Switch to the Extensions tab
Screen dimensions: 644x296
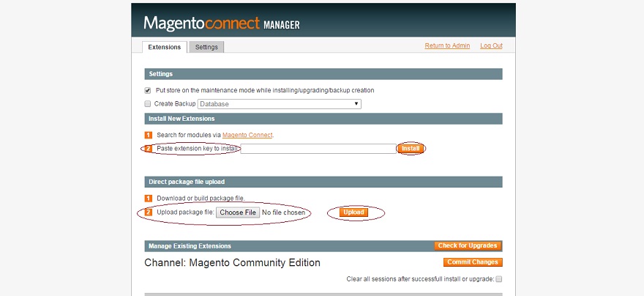pyautogui.click(x=164, y=47)
